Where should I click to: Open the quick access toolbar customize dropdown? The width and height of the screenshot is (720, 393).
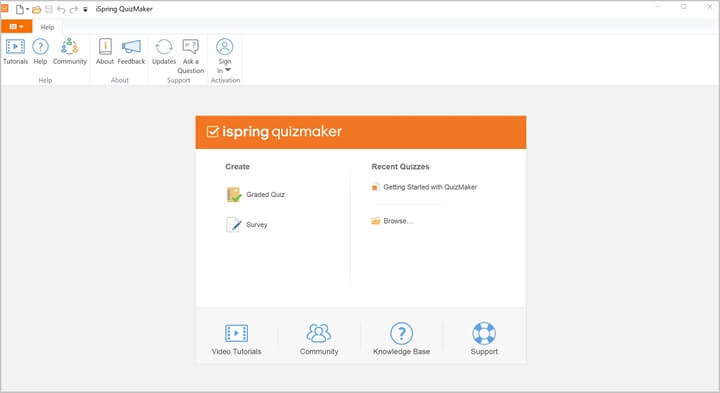point(85,9)
